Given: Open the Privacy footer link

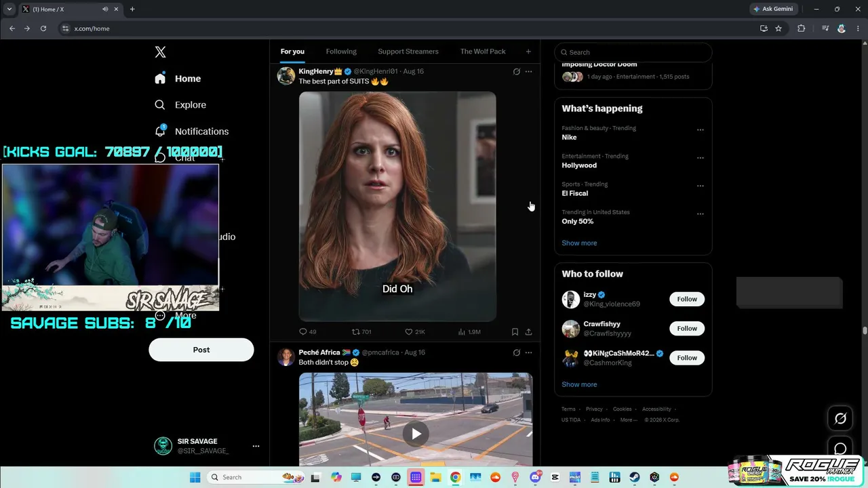Looking at the screenshot, I should click(594, 409).
